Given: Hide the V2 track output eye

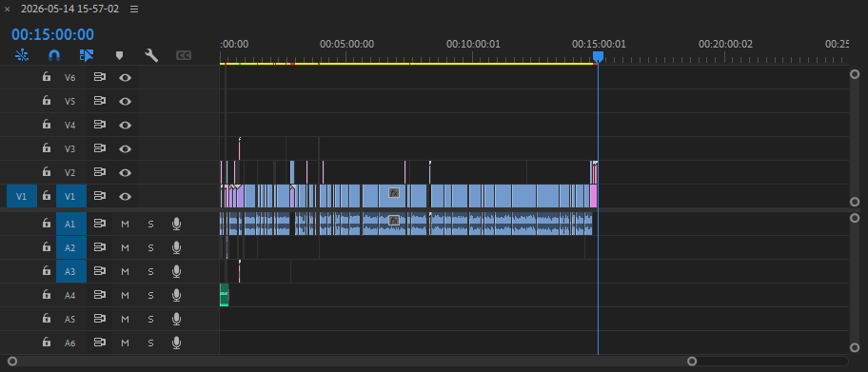Looking at the screenshot, I should (125, 173).
